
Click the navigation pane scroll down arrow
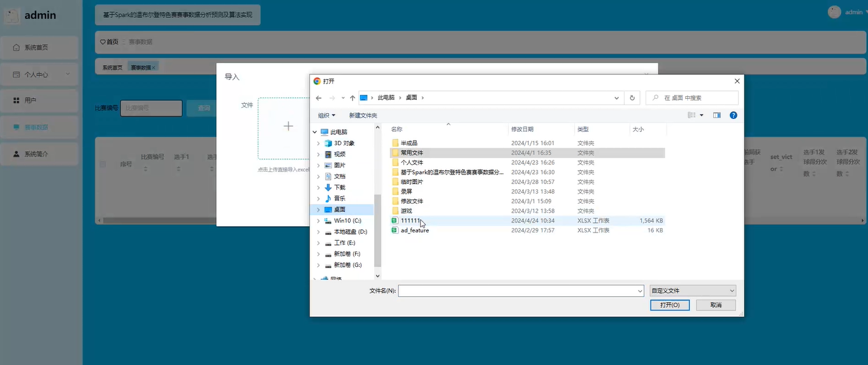(x=378, y=276)
